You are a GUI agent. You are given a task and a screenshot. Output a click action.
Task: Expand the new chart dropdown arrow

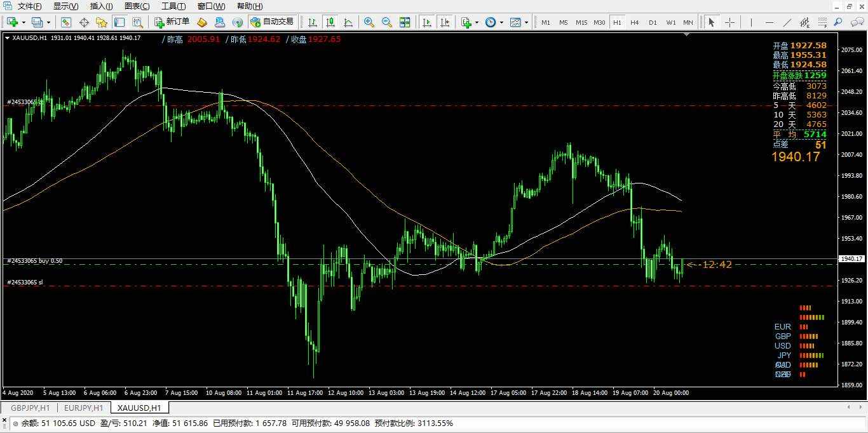click(24, 22)
